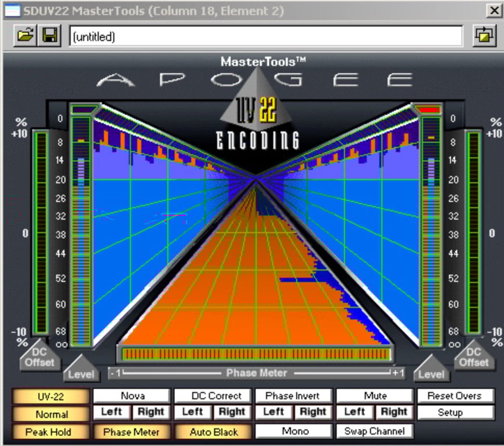Image resolution: width=504 pixels, height=446 pixels.
Task: Save preset with floppy disk icon
Action: click(49, 35)
